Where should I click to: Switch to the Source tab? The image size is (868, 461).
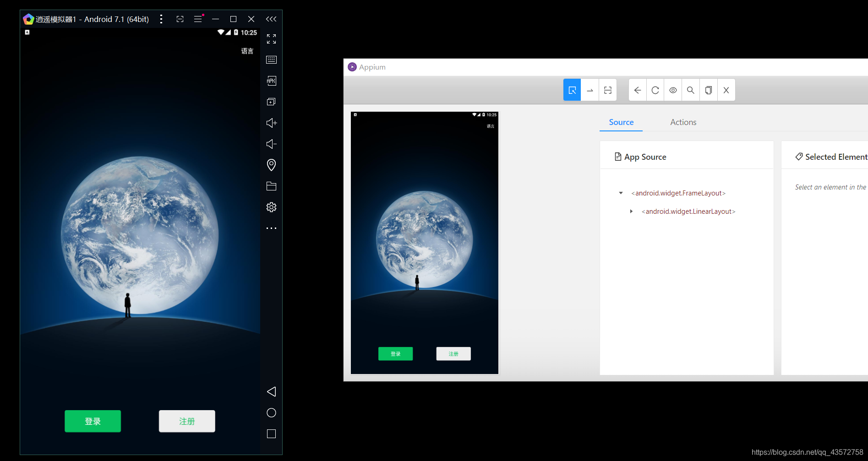pyautogui.click(x=621, y=122)
